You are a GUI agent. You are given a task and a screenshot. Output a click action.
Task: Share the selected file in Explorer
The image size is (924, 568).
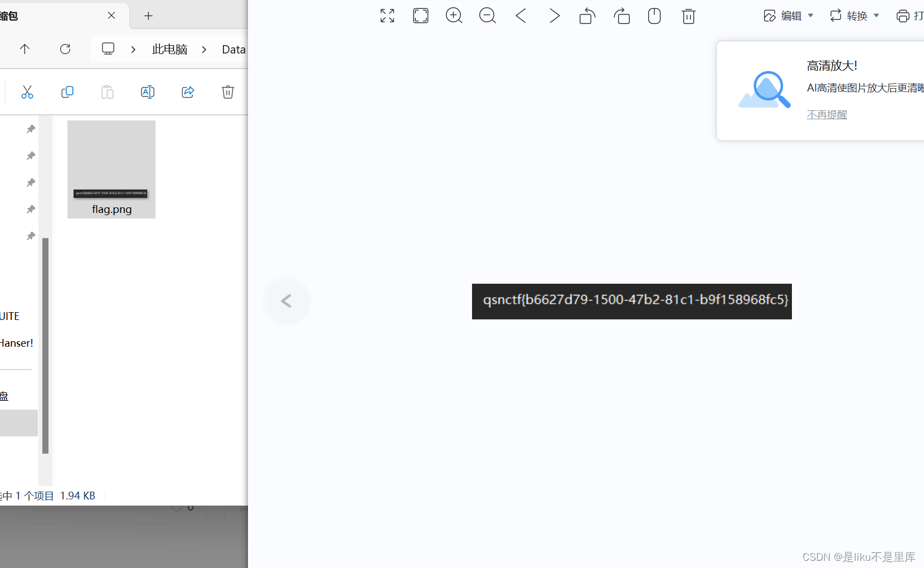point(188,92)
